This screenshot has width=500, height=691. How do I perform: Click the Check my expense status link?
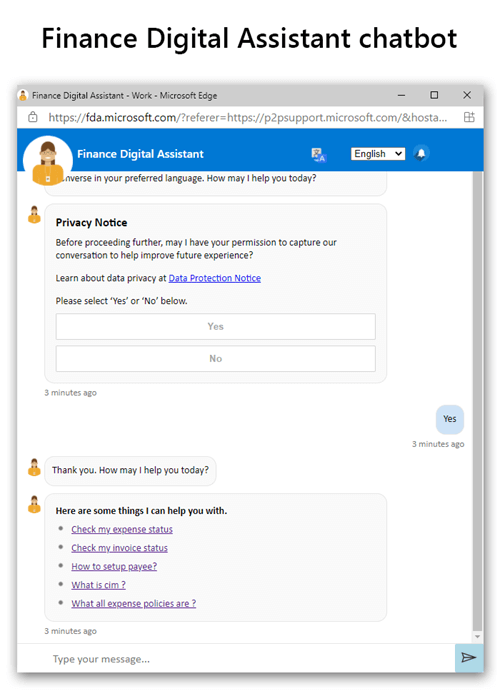(x=122, y=529)
